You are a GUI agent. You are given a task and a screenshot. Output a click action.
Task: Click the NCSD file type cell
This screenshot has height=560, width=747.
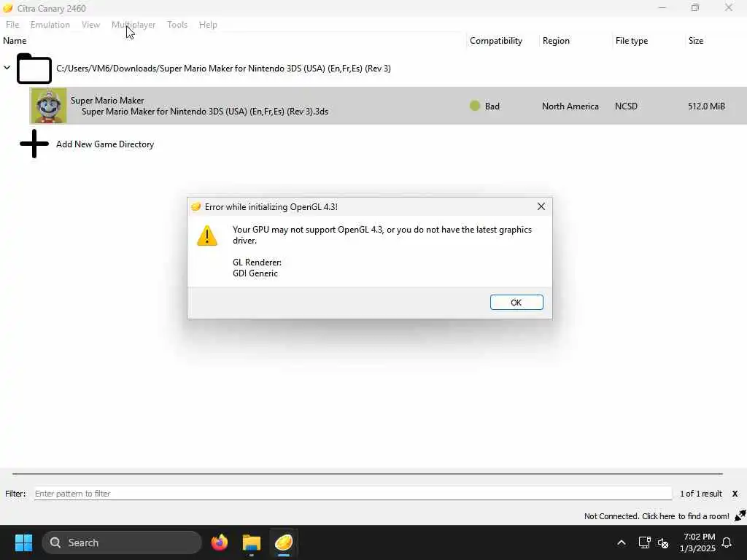626,106
